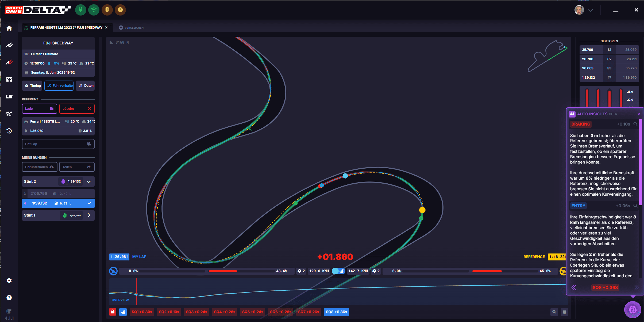Open the Hot Lap selector field

[58, 144]
